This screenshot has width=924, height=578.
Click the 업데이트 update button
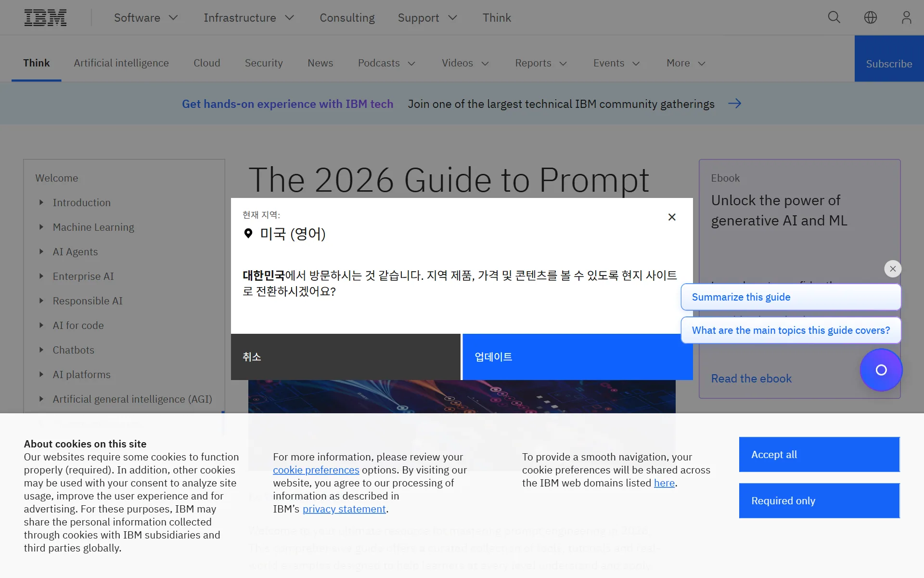pos(577,357)
